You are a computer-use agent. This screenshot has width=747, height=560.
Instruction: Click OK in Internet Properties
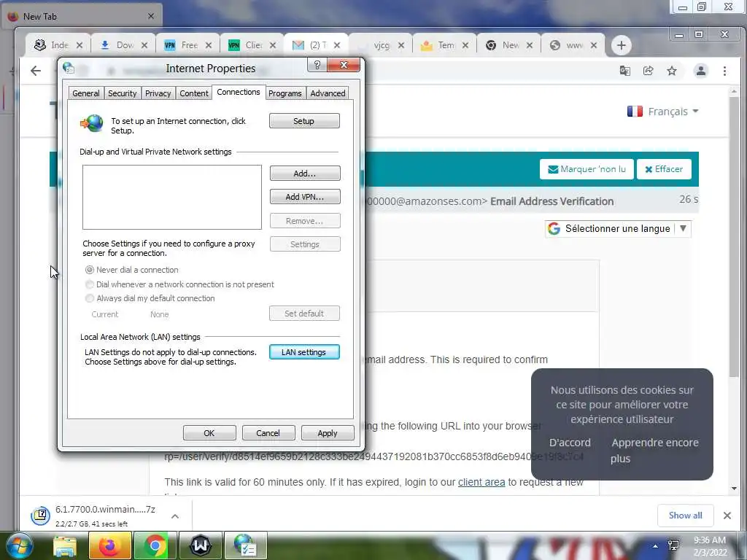(x=209, y=433)
